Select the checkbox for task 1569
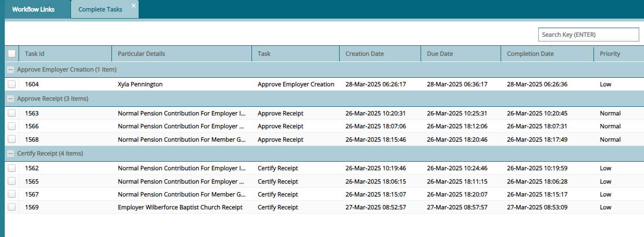The image size is (644, 237). coord(11,207)
